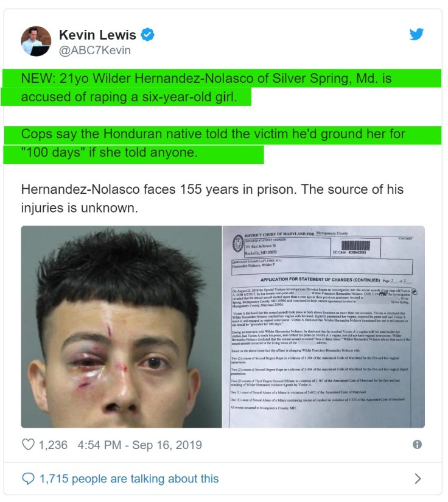Screen dimensions: 448x502
Task: Open the conversation with the right chevron
Action: pyautogui.click(x=418, y=478)
